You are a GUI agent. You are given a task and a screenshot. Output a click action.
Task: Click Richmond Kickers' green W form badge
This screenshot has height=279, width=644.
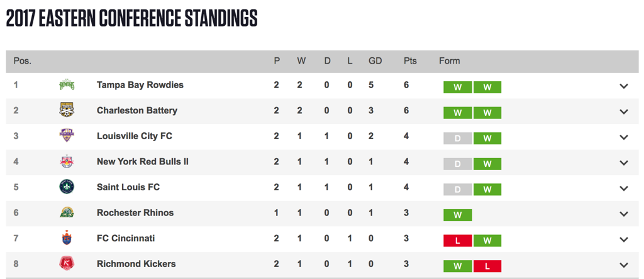(x=458, y=266)
